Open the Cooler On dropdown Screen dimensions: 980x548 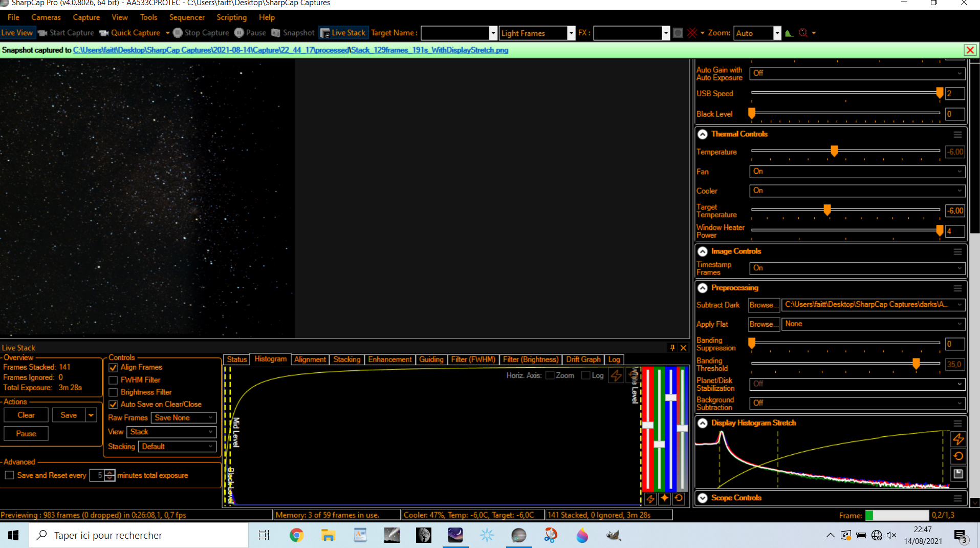point(857,191)
